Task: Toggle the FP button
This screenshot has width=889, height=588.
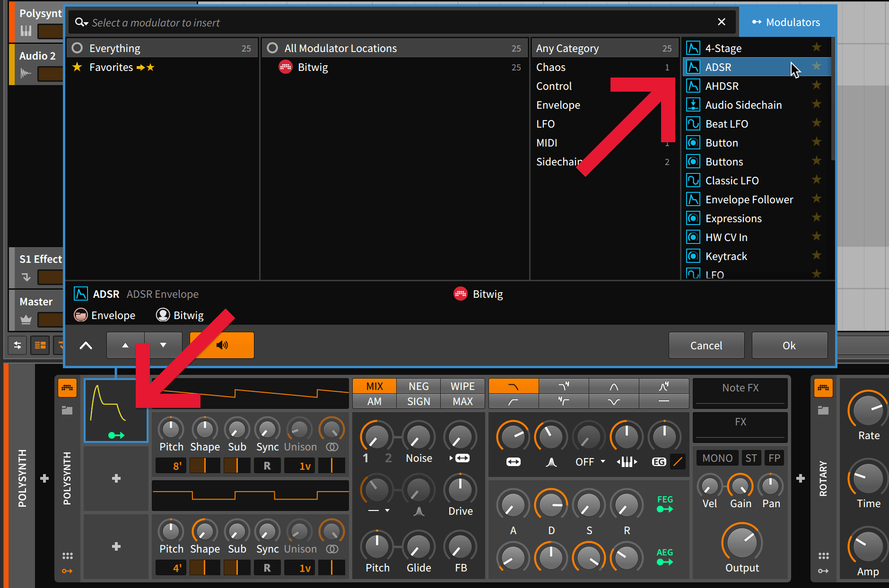Action: click(774, 458)
